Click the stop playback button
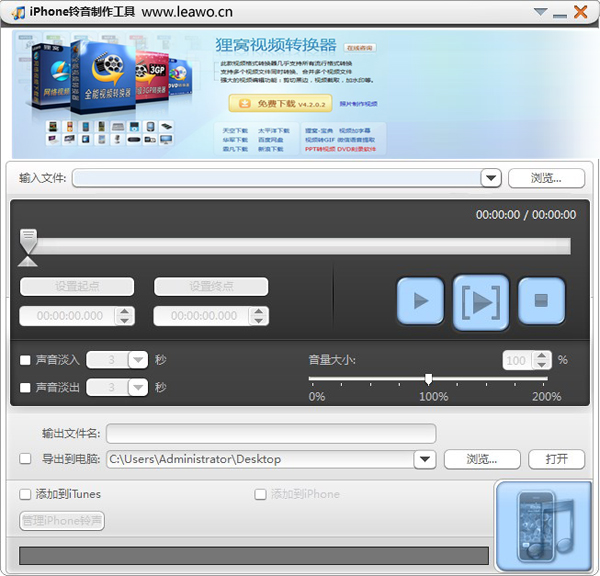Viewport: 600px width, 576px height. 541,301
